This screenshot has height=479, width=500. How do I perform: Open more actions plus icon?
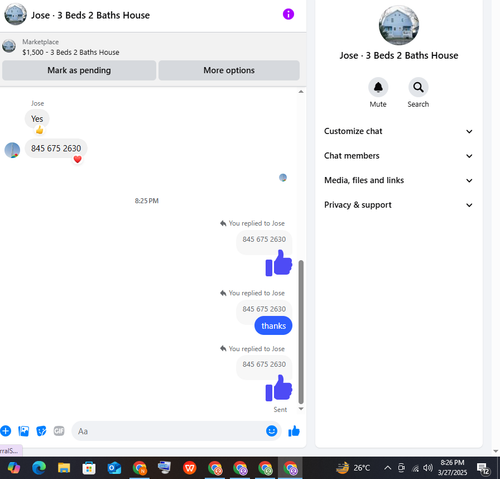click(6, 431)
